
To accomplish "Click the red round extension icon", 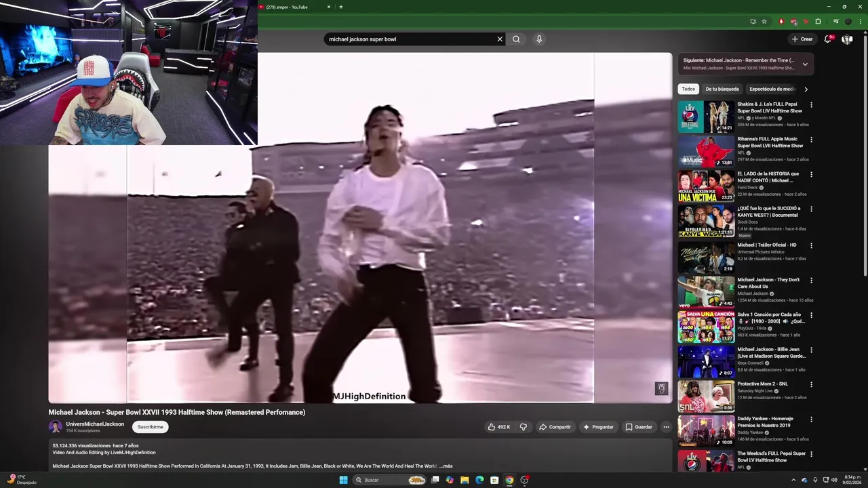I will pos(781,22).
